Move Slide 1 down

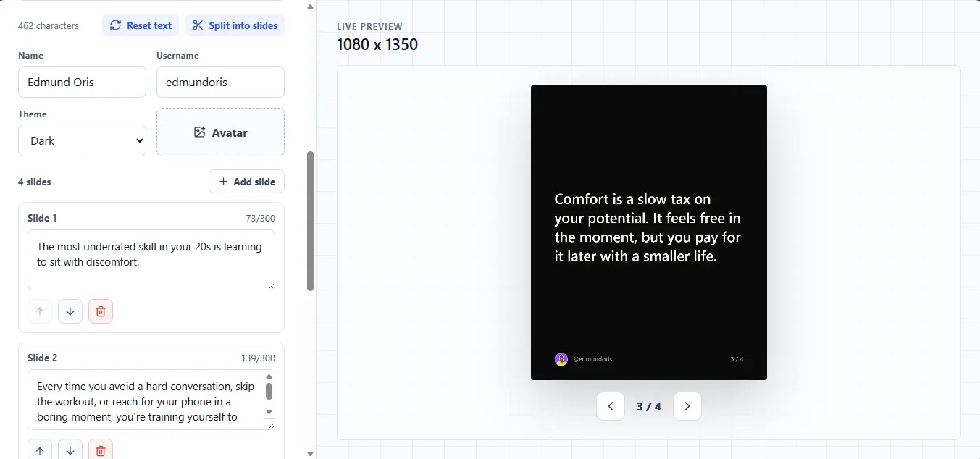[x=70, y=311]
